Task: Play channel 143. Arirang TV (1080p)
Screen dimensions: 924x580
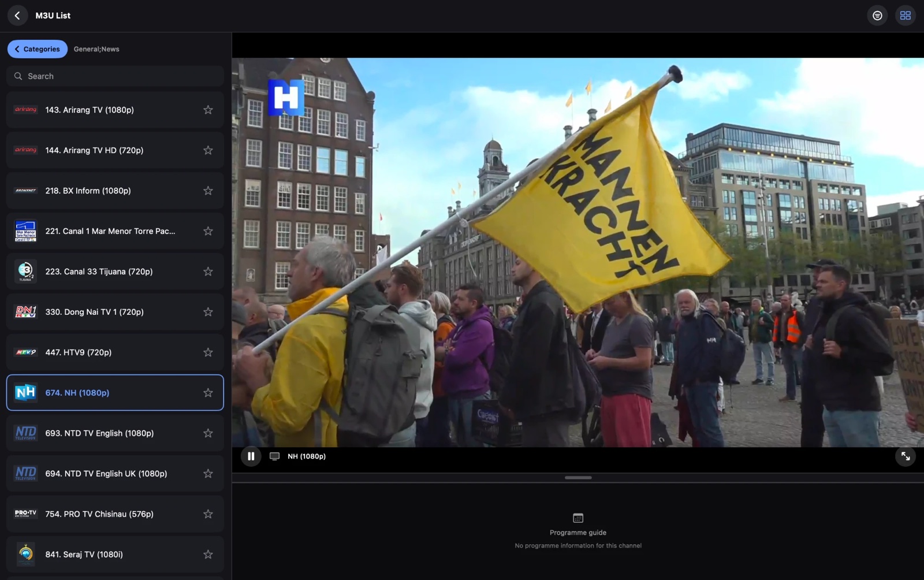Action: pyautogui.click(x=115, y=110)
